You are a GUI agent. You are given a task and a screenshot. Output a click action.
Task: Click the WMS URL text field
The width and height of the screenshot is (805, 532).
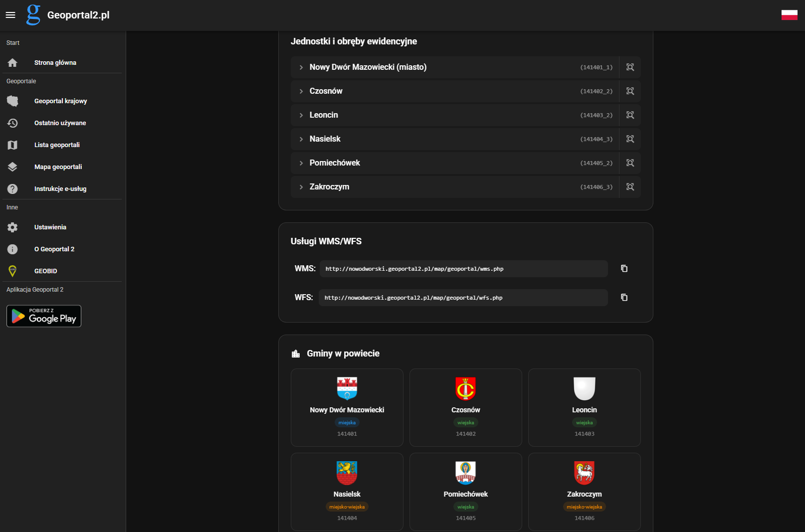click(463, 269)
